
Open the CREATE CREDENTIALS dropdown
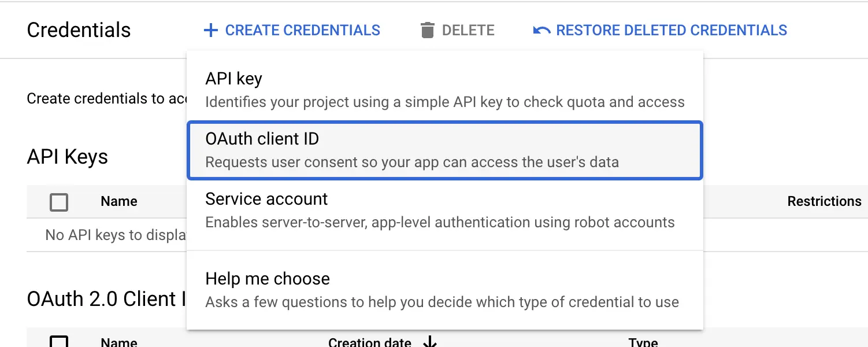[291, 30]
